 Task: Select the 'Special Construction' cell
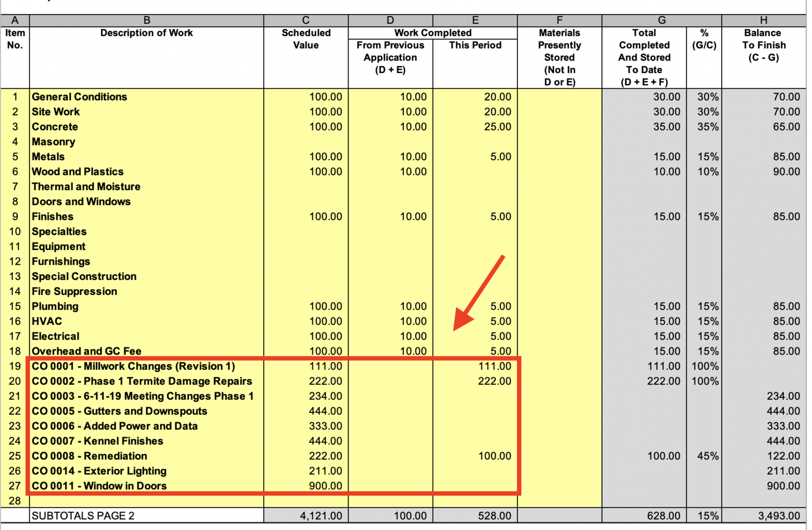[x=147, y=277]
